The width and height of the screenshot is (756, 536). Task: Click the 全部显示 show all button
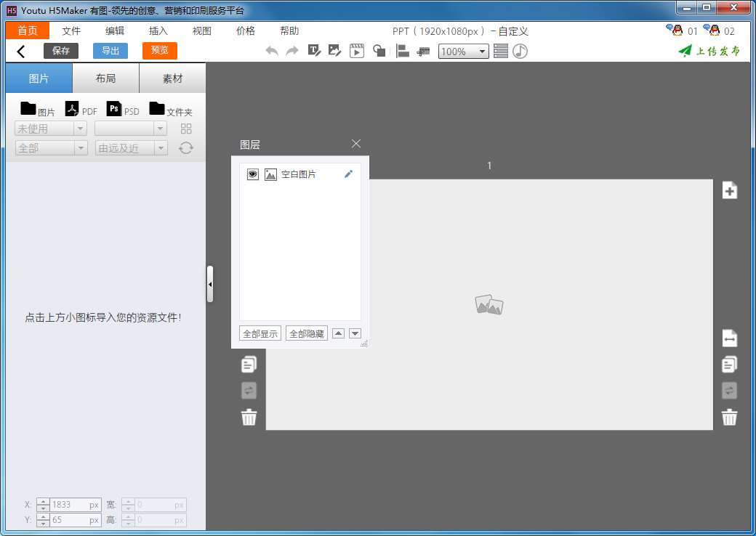tap(260, 333)
